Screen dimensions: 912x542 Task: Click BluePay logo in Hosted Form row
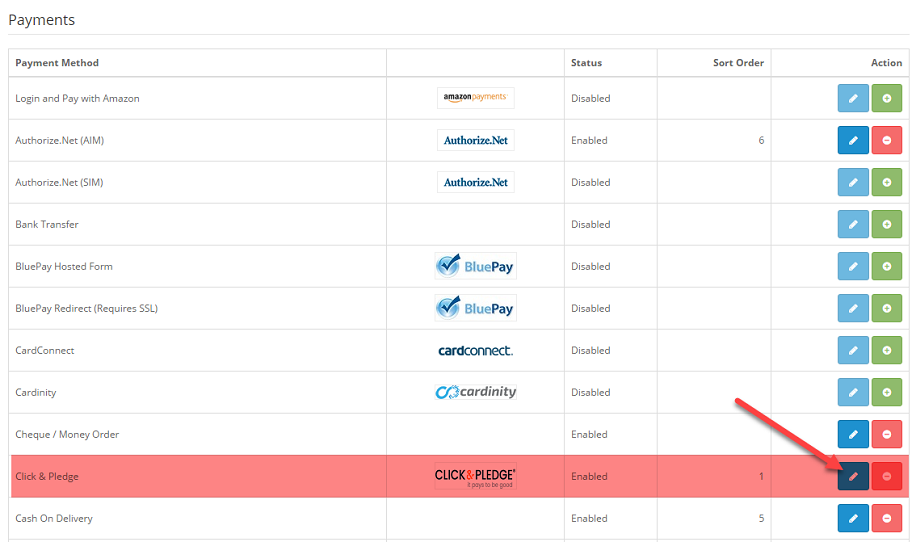coord(475,266)
